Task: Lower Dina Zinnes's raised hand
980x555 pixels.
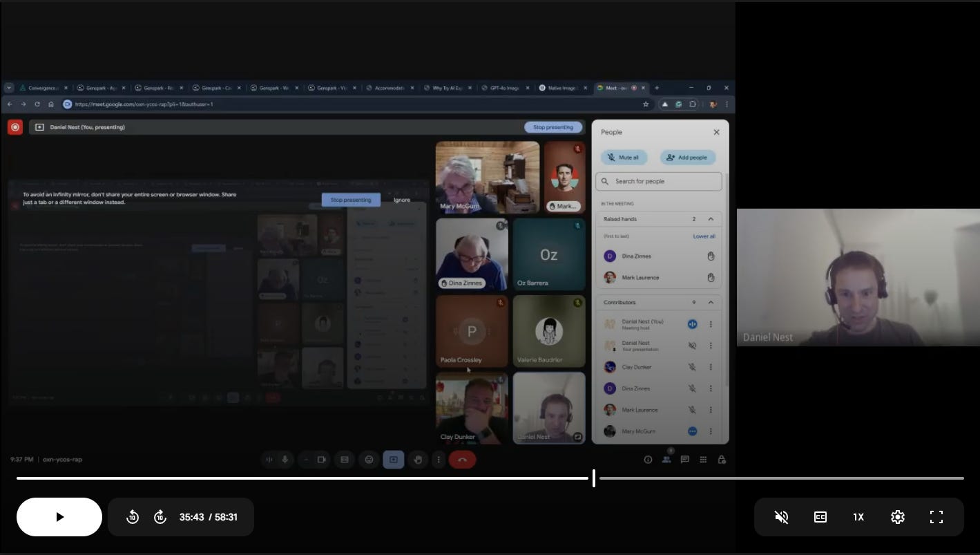Action: [x=711, y=256]
